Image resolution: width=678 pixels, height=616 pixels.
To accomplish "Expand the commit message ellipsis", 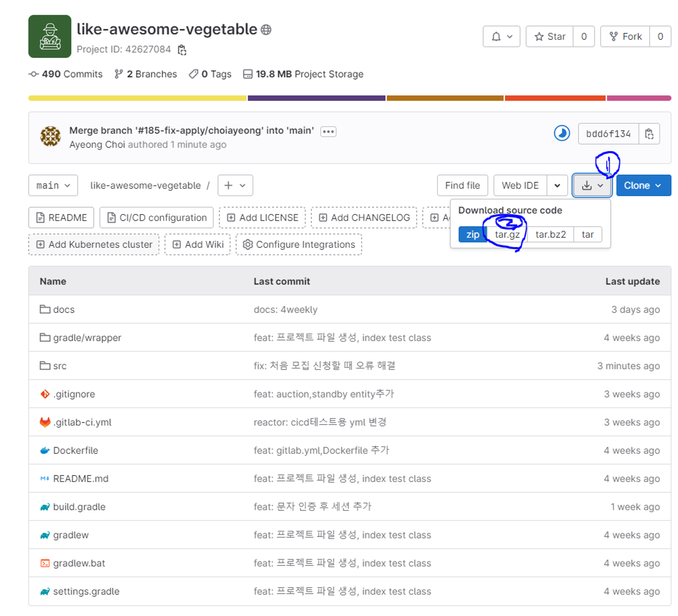I will click(328, 131).
